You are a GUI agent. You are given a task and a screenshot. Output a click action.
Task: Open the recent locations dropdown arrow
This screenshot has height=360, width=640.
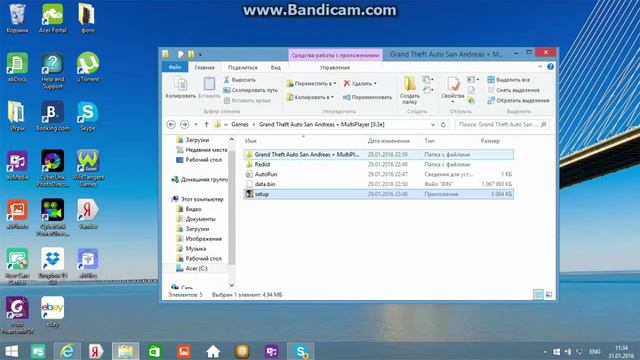[x=196, y=124]
